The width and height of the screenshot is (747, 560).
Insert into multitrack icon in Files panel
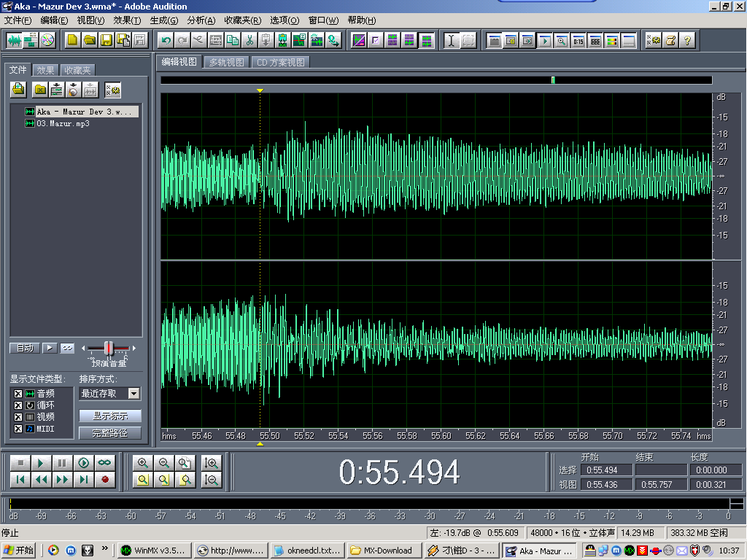coord(57,90)
